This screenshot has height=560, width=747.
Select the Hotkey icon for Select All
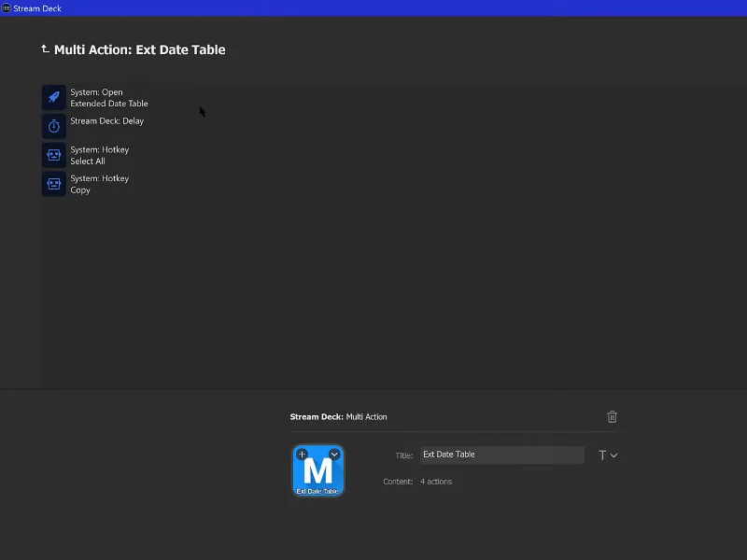point(54,155)
